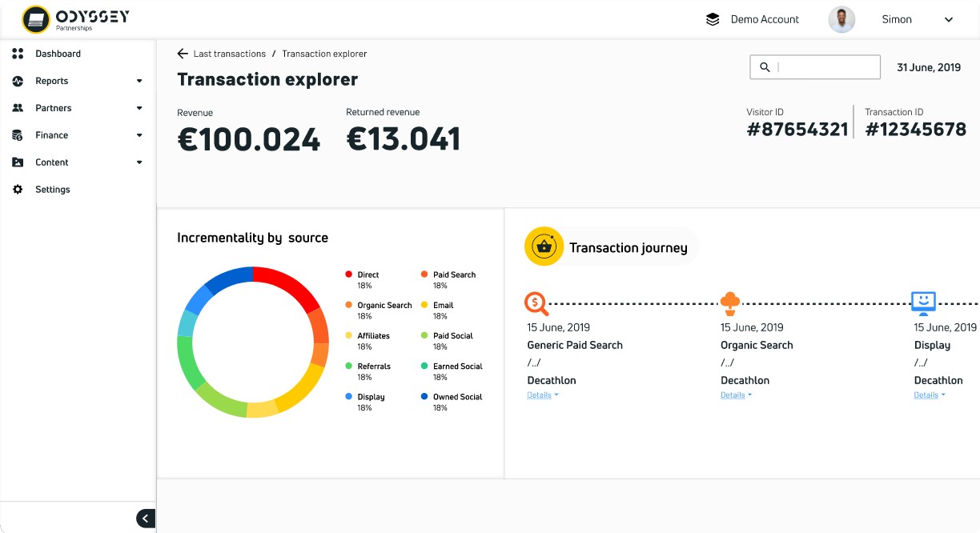Click the Odyssey Partnerships logo icon

click(x=35, y=19)
